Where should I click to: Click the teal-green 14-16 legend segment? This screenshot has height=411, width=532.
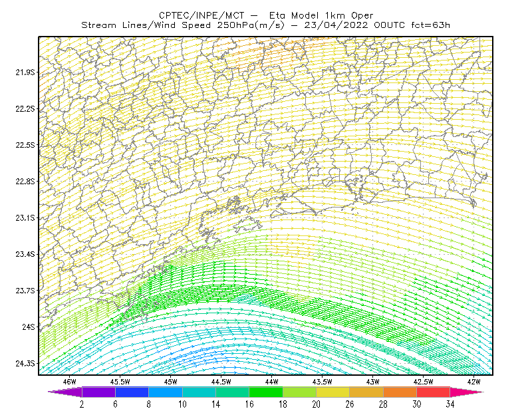tap(232, 392)
